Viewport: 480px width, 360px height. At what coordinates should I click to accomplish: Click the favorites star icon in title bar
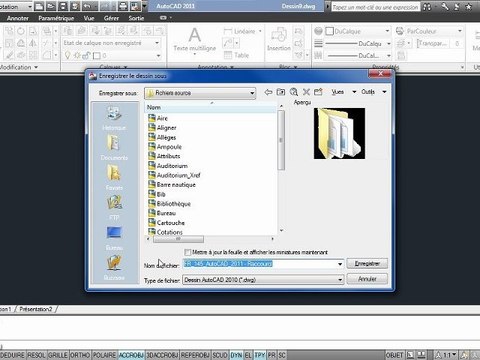pos(469,6)
